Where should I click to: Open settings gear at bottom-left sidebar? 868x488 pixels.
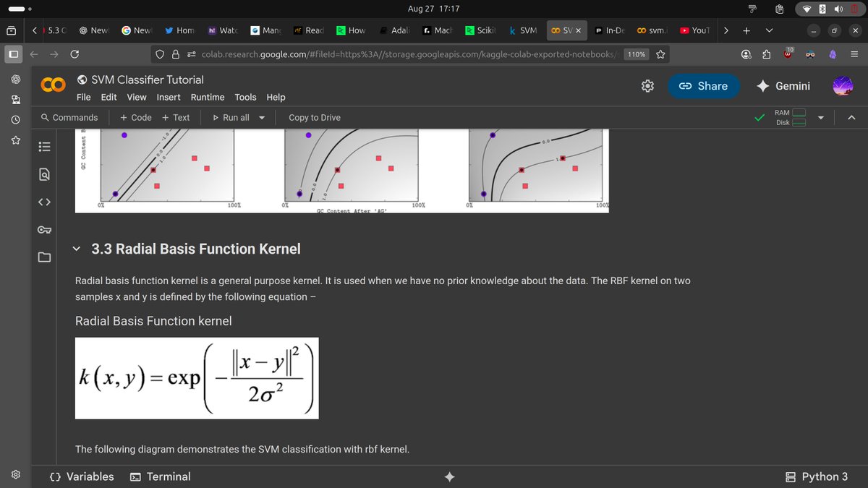click(14, 476)
